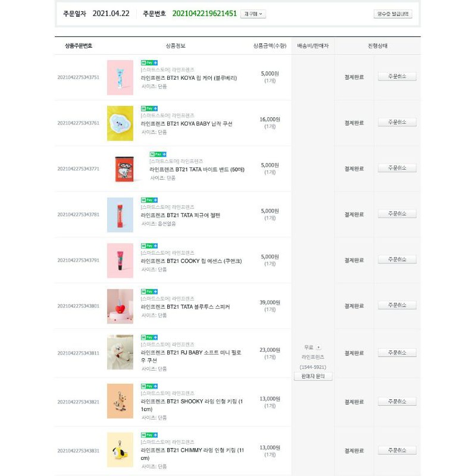Open the TATA 블루투스 스피커 product thumbnail
This screenshot has width=476, height=476.
click(x=120, y=307)
